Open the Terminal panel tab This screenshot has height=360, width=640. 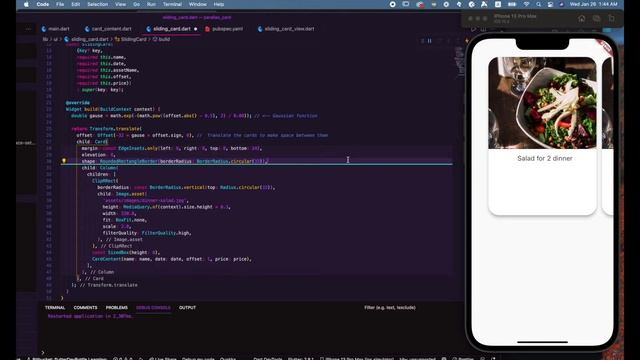coord(55,307)
